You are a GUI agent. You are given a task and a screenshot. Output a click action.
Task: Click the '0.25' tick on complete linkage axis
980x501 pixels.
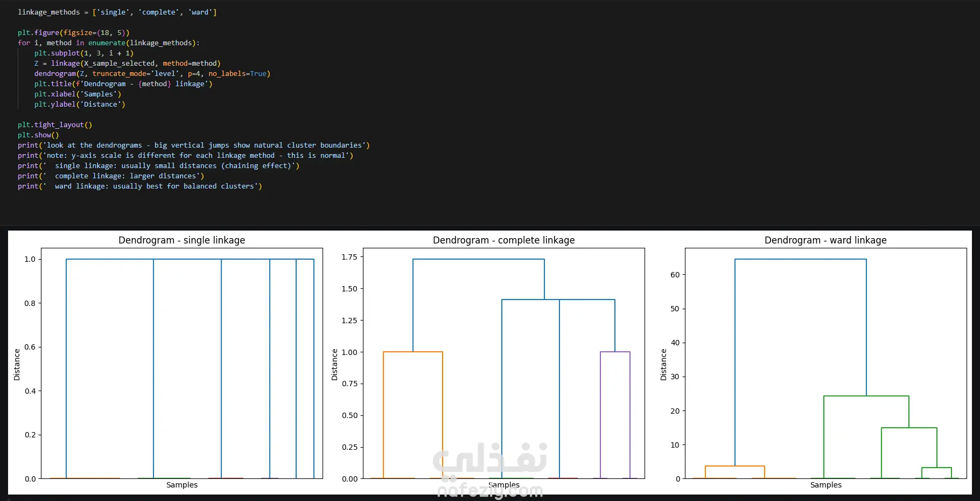(349, 447)
